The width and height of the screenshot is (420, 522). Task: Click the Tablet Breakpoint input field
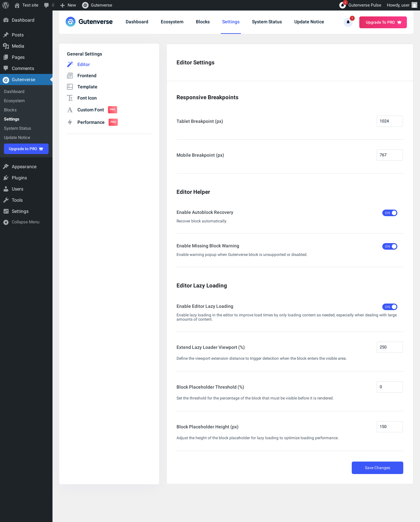click(x=390, y=121)
